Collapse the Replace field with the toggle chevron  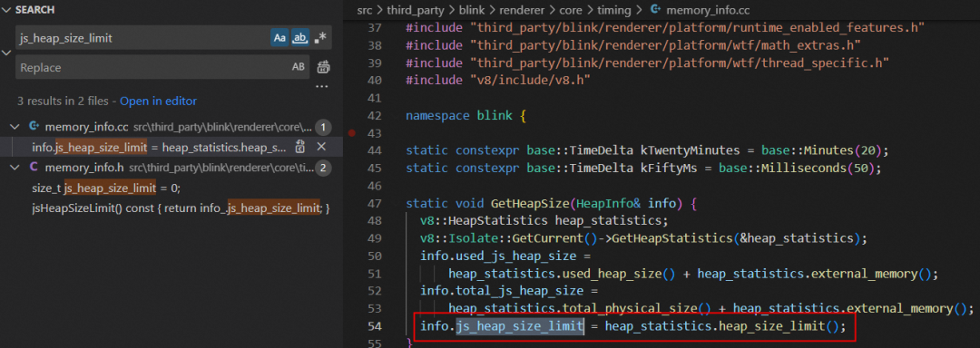(7, 53)
